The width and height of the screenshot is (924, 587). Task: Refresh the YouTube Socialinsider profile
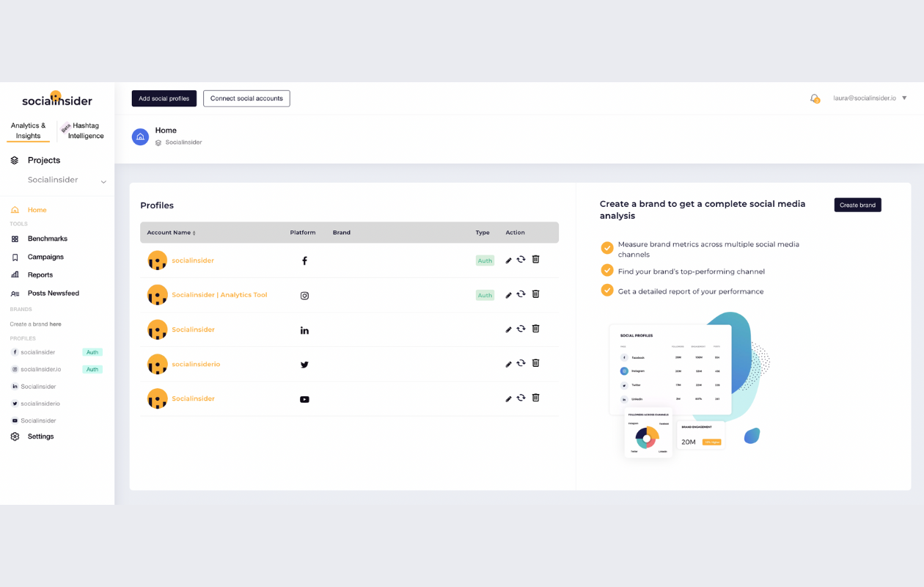coord(521,398)
